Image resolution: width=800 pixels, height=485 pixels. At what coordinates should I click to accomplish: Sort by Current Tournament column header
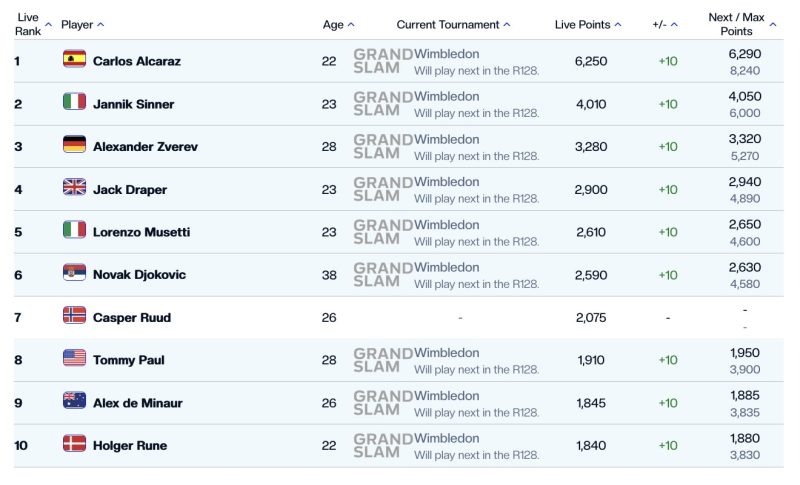pos(452,24)
